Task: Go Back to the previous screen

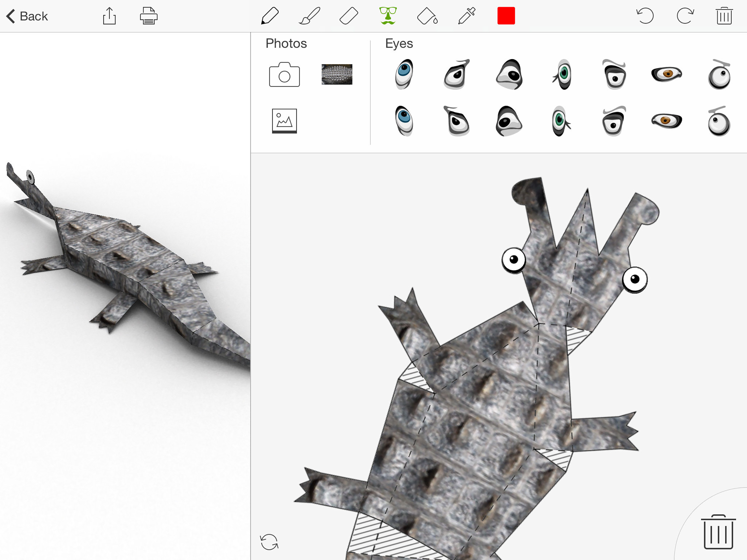Action: pos(27,16)
